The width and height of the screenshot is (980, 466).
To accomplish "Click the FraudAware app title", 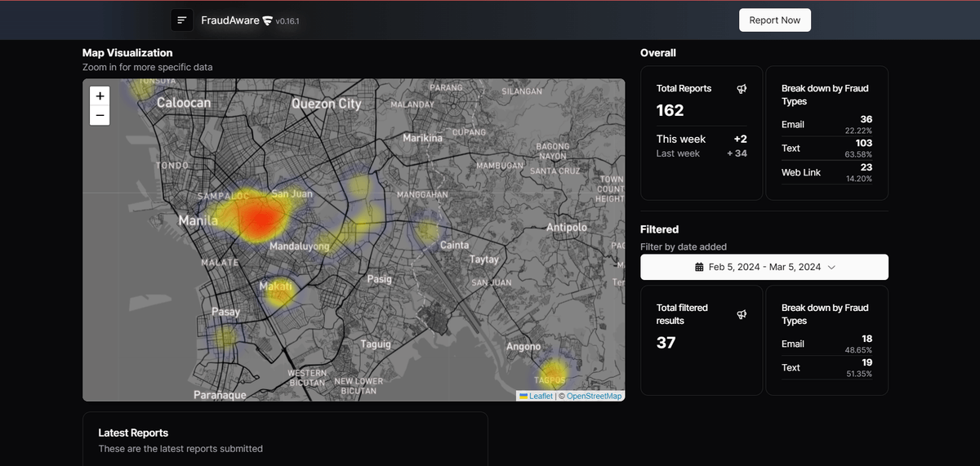I will (x=230, y=20).
